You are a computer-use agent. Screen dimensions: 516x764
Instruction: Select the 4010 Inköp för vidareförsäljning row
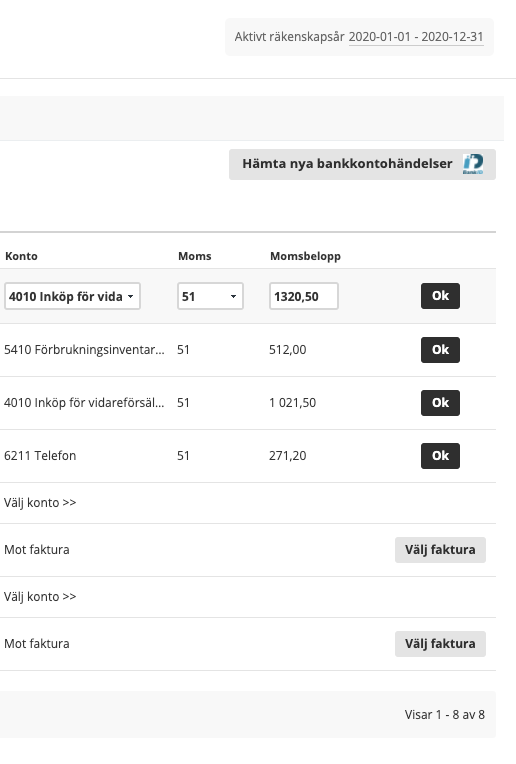[x=84, y=403]
